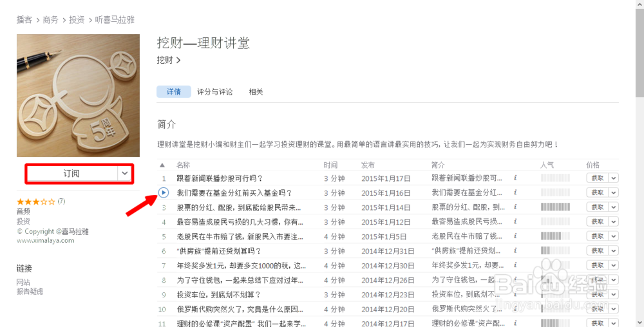This screenshot has width=644, height=327.
Task: Click the 2014年12月23日 date cell
Action: (x=388, y=295)
